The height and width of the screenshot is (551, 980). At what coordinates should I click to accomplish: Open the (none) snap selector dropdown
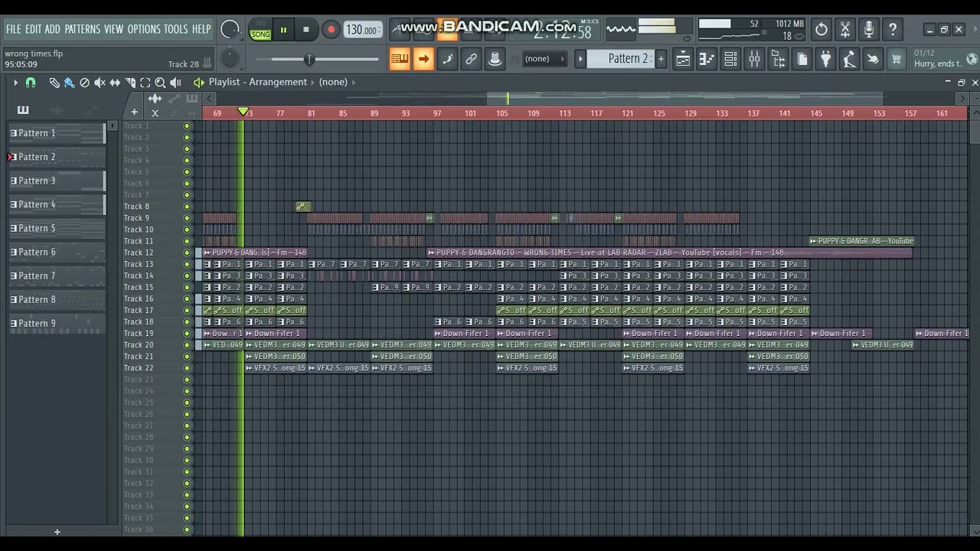(544, 59)
